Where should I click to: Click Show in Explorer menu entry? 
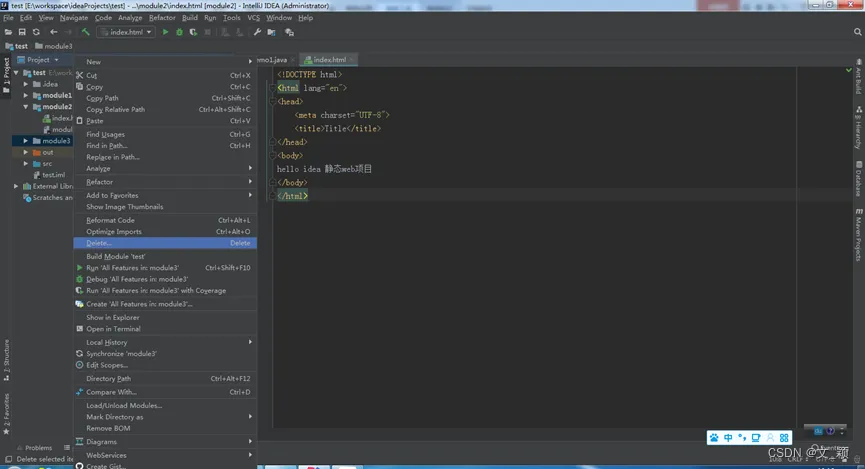point(112,317)
